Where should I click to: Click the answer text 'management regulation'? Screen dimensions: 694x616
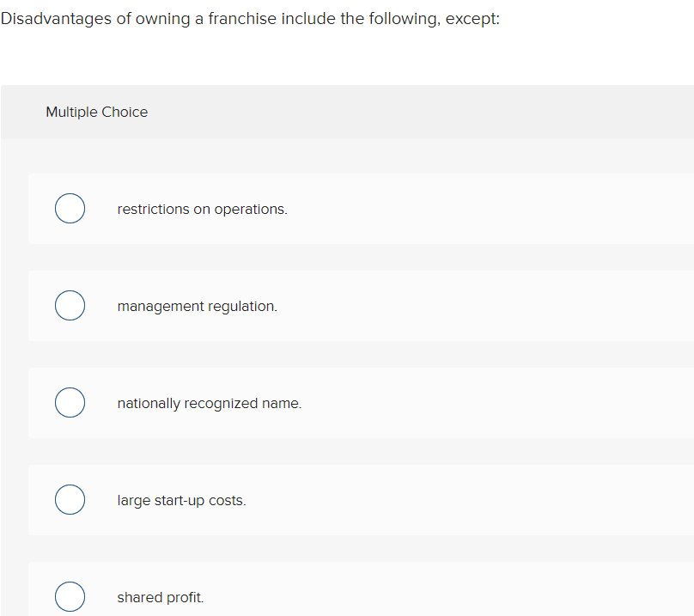(197, 306)
